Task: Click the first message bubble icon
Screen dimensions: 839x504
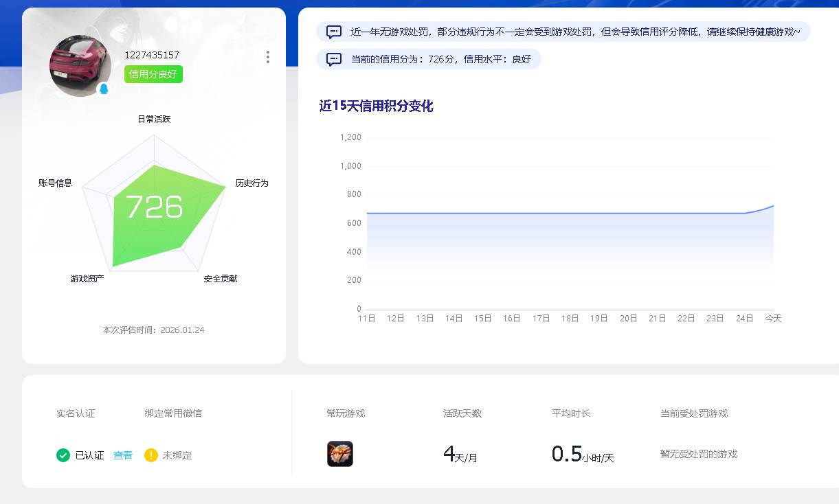Action: [334, 32]
